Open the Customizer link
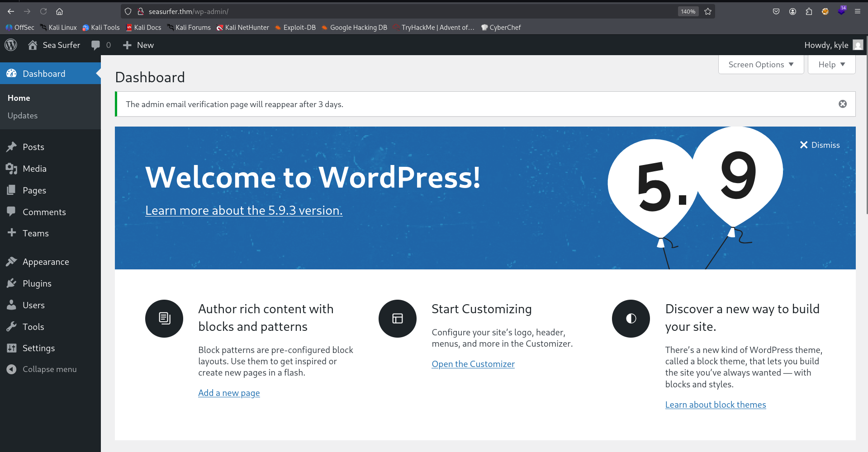This screenshot has height=452, width=868. point(473,363)
